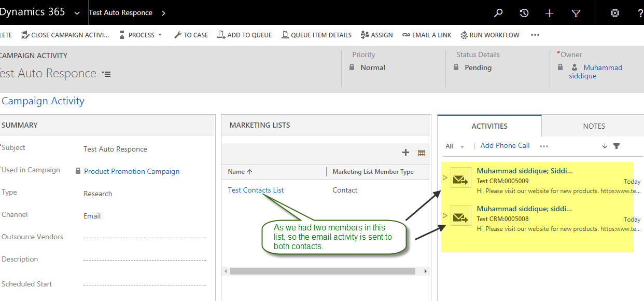Open Product Promotion Campaign link
The height and width of the screenshot is (301, 644).
(x=132, y=171)
